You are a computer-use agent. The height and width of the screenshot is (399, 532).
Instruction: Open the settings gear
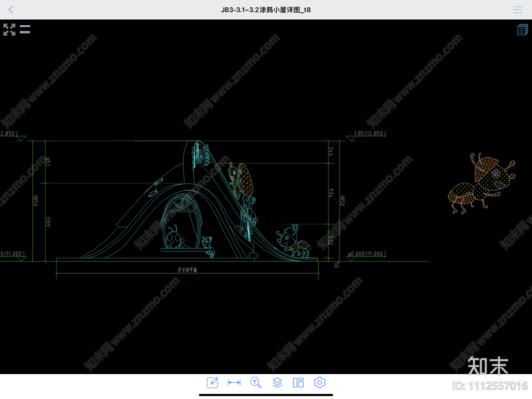click(320, 382)
